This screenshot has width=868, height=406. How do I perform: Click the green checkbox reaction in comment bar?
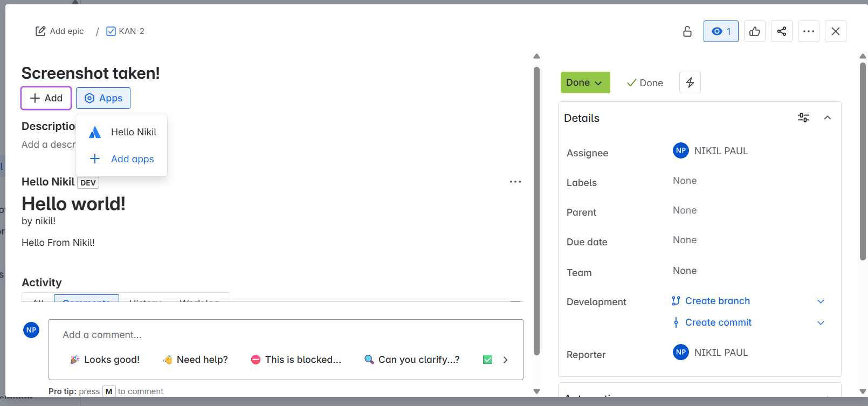487,359
